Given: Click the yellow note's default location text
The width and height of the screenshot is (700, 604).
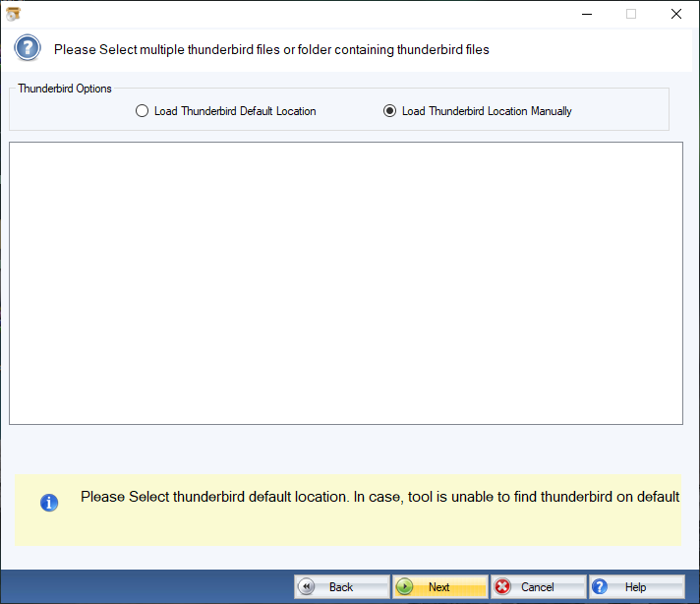Looking at the screenshot, I should pyautogui.click(x=379, y=497).
